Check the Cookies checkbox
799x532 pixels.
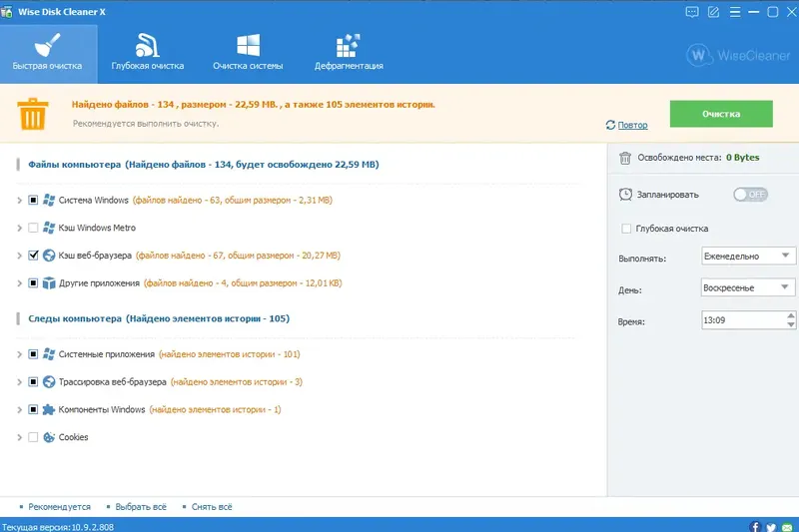pyautogui.click(x=33, y=437)
